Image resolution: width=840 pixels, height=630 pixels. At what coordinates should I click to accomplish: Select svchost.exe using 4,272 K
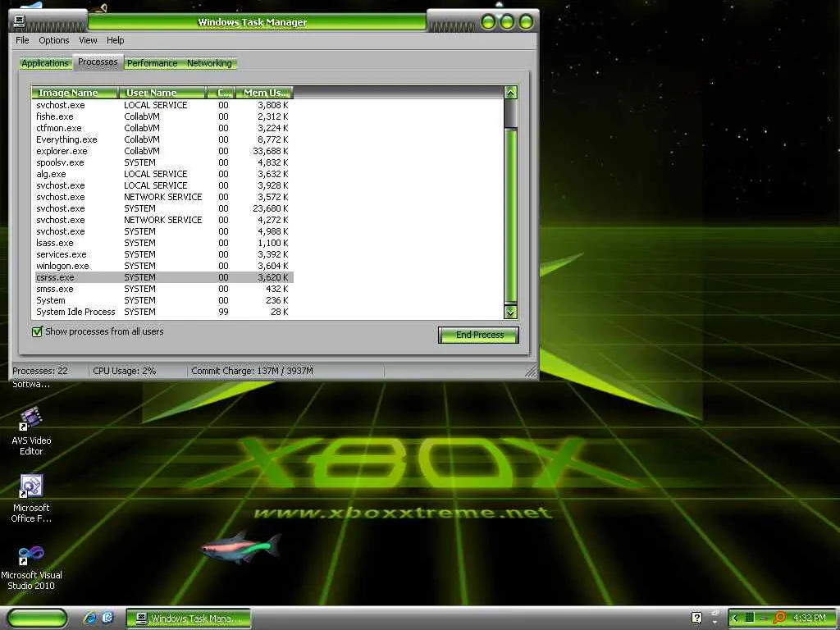point(162,220)
